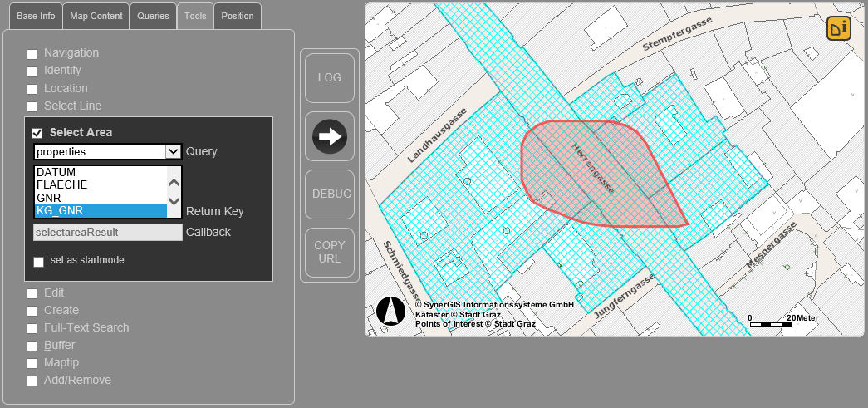This screenshot has height=408, width=868.
Task: Click the north arrow compass icon
Action: 391,311
